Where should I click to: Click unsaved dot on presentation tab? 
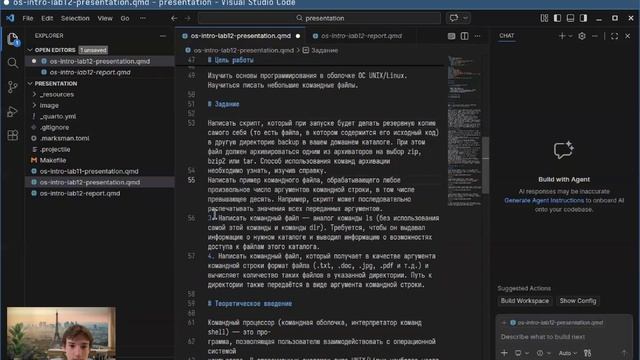pos(298,36)
